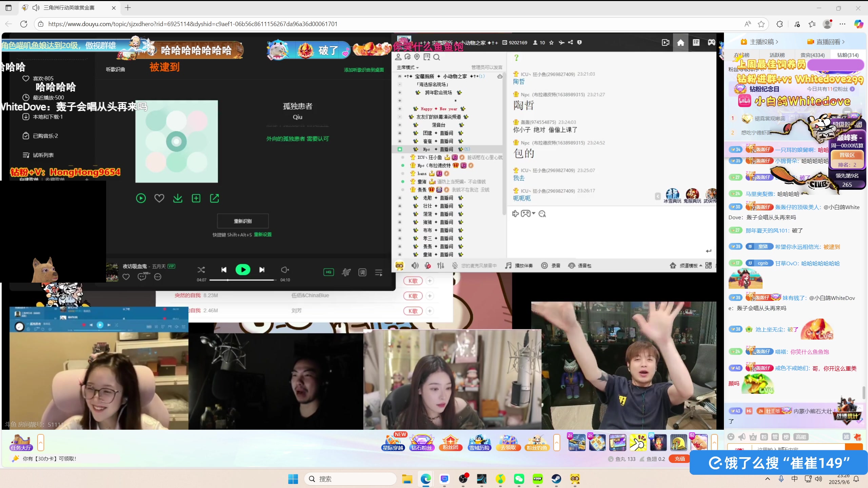
Task: Click heart icon under recognized song
Action: tap(159, 198)
